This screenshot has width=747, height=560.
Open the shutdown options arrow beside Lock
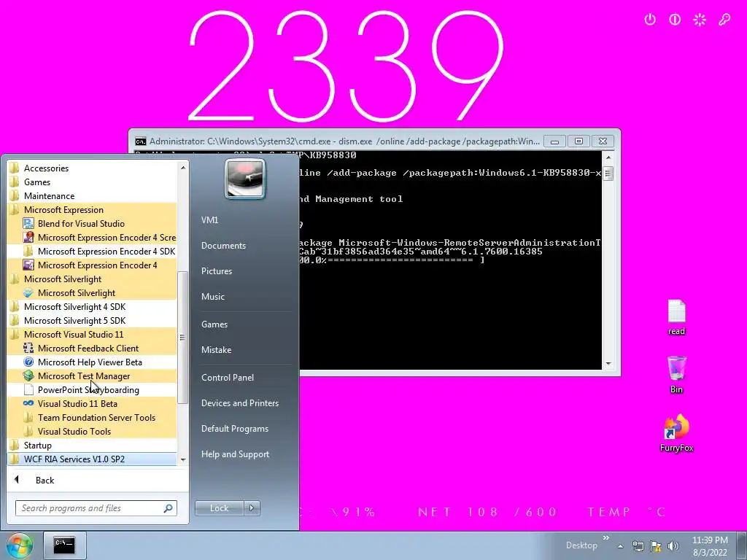coord(252,508)
